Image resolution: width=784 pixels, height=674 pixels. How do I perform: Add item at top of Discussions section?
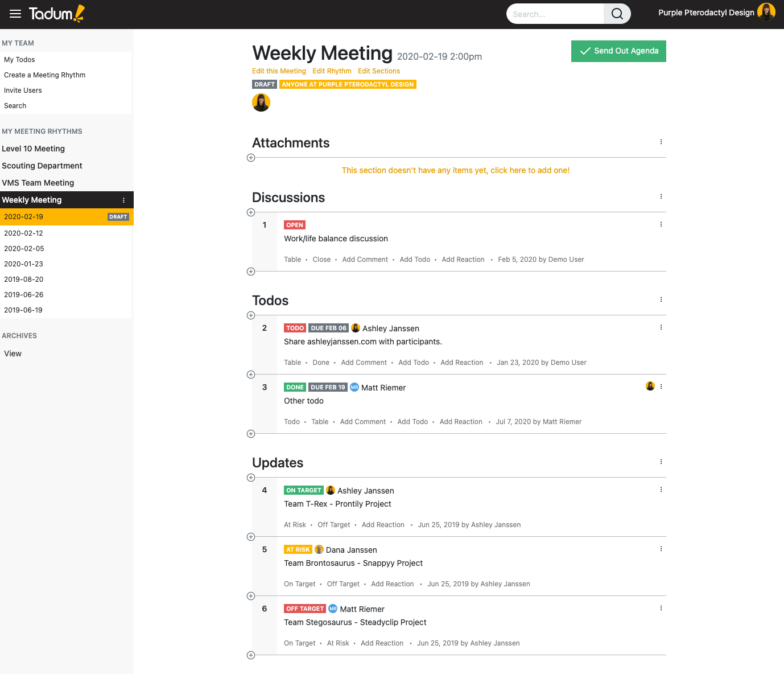[x=251, y=212]
